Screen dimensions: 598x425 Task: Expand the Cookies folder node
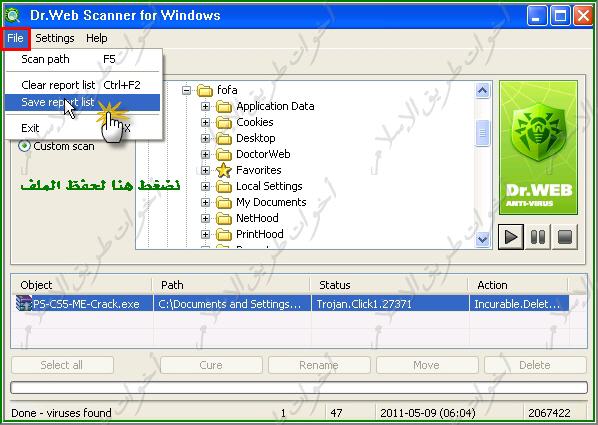[x=205, y=122]
